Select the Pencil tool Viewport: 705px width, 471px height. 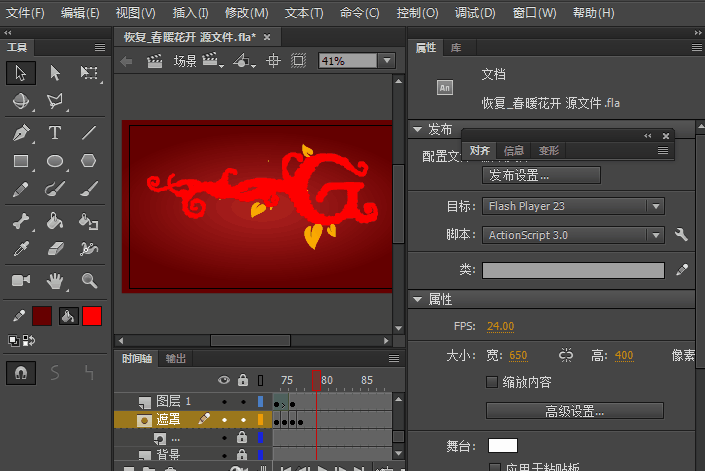tap(21, 189)
